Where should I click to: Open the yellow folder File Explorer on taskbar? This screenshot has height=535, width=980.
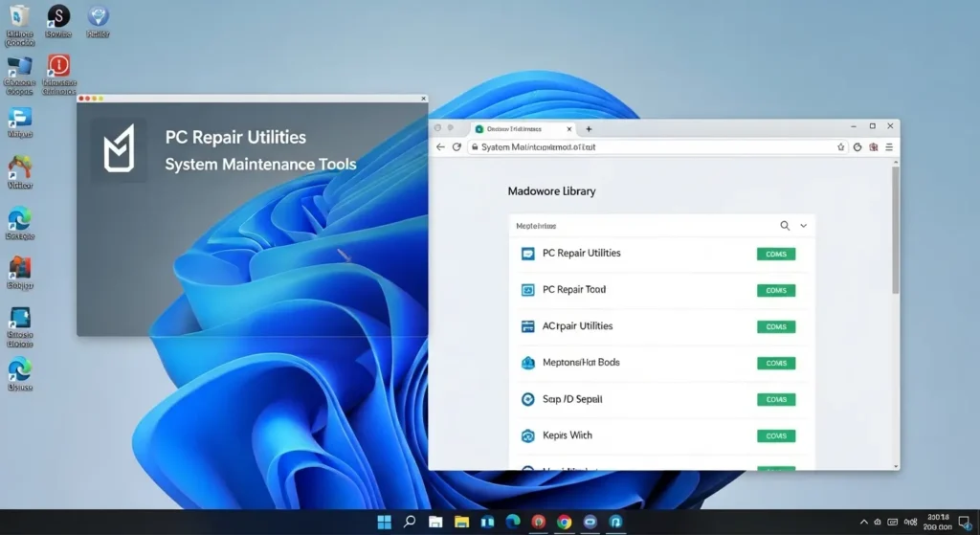point(461,522)
